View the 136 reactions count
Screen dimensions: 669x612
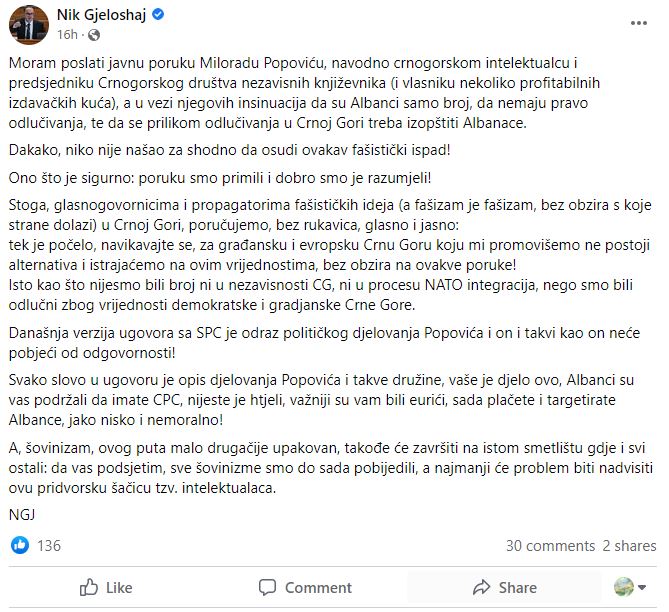coord(49,545)
